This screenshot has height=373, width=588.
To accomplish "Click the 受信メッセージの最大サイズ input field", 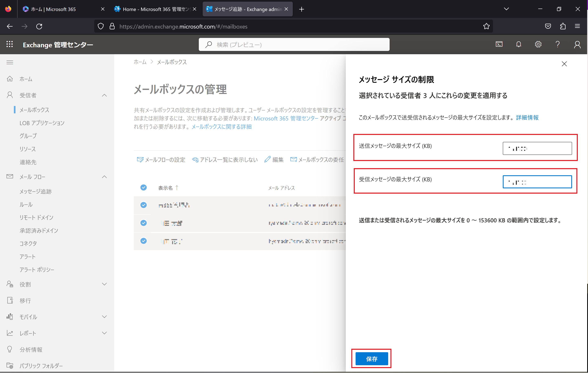I will tap(537, 182).
